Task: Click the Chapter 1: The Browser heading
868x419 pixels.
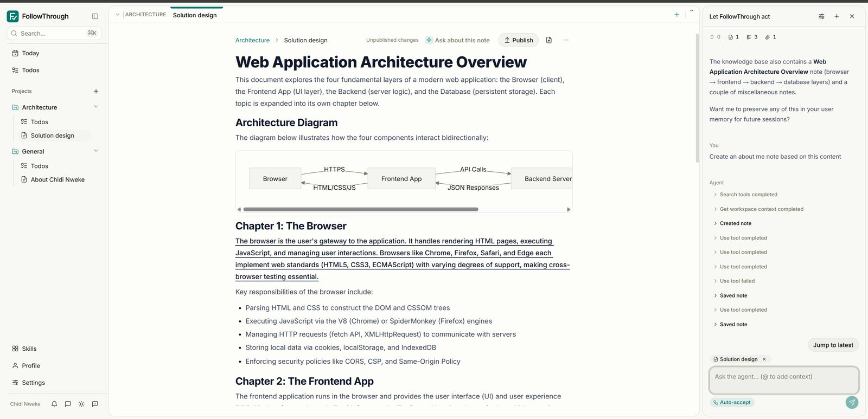Action: coord(291,226)
